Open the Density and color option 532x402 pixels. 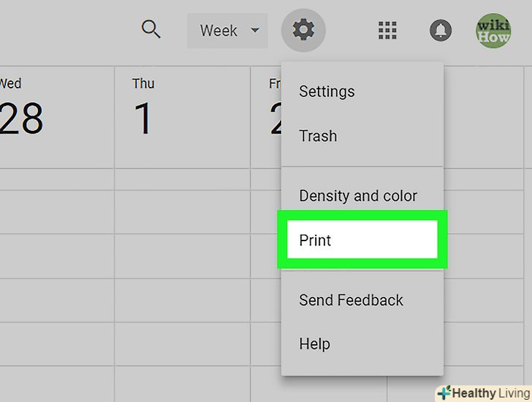tap(358, 196)
